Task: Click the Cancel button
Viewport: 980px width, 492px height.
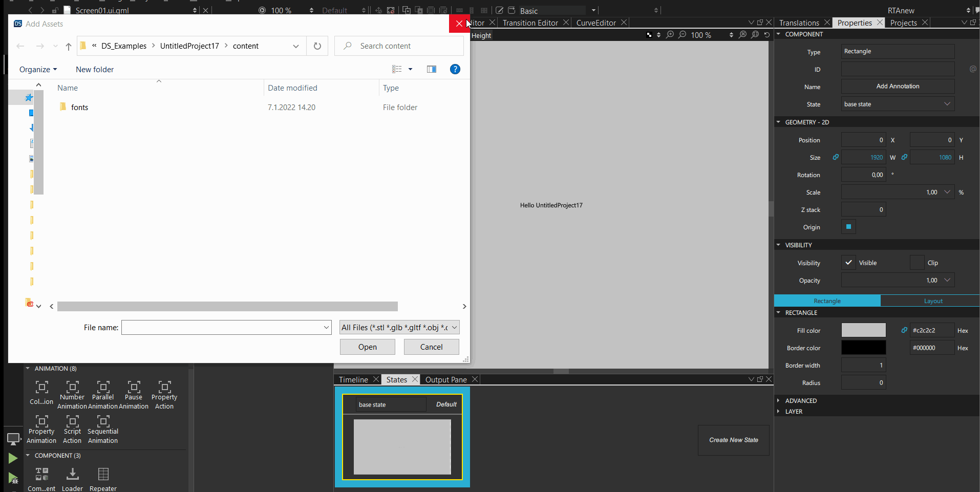Action: pyautogui.click(x=431, y=347)
